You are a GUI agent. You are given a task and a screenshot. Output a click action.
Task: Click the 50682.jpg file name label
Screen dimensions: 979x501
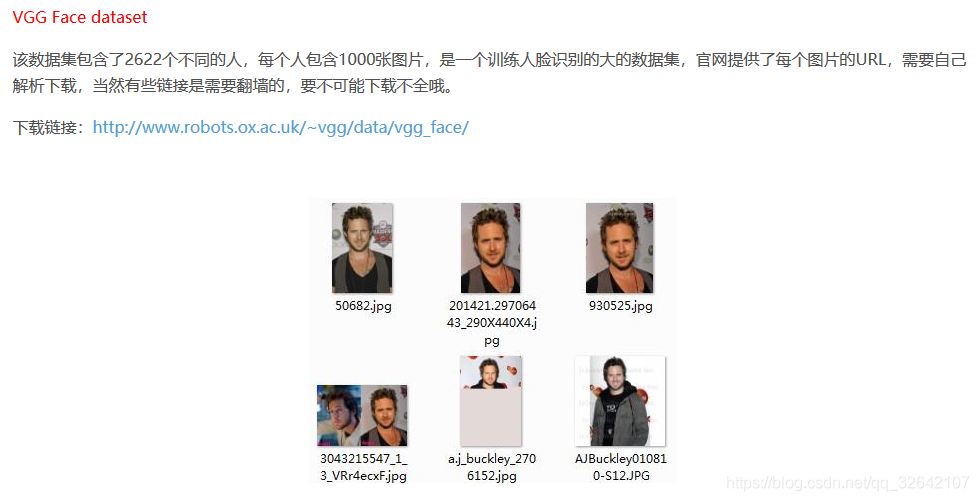363,306
